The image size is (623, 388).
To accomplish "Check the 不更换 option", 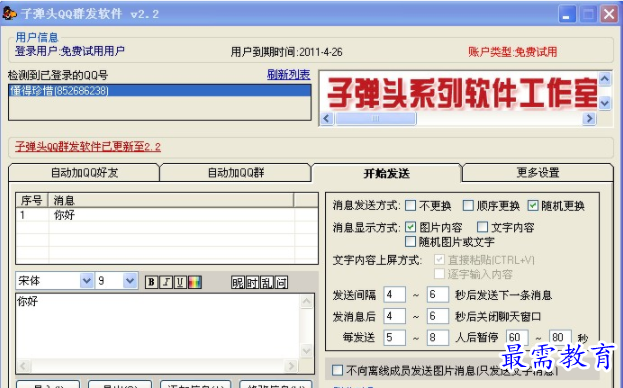I will [x=410, y=206].
